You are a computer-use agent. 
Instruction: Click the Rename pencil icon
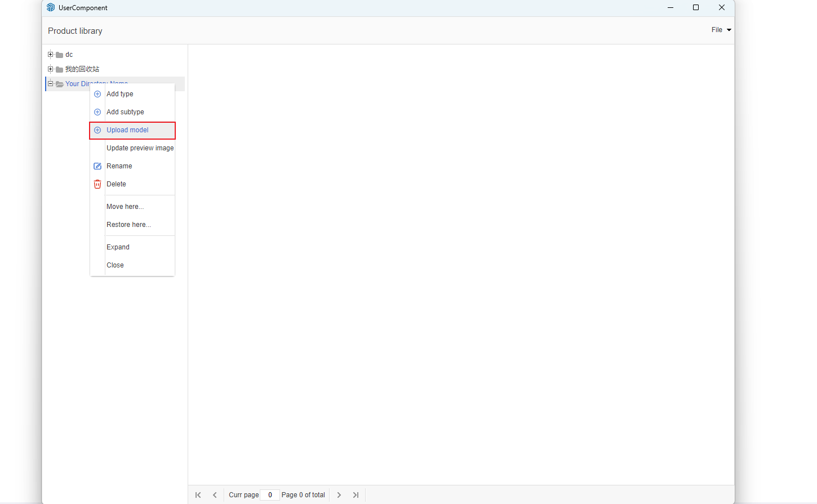[97, 166]
